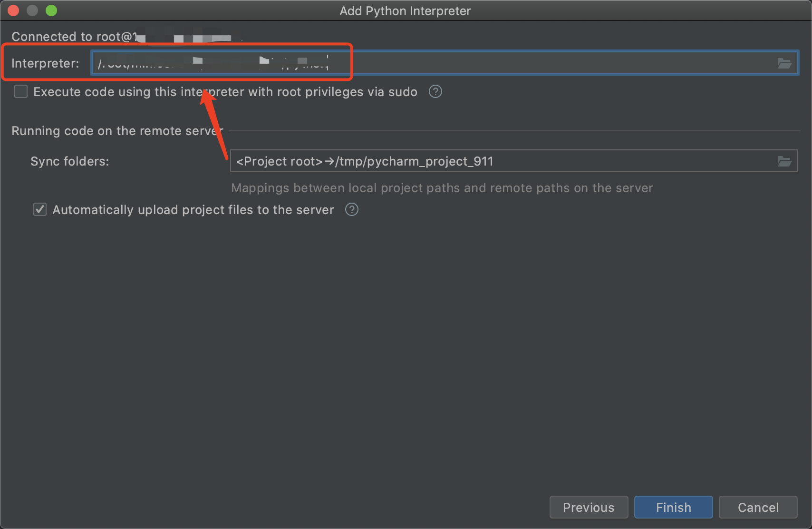Image resolution: width=812 pixels, height=529 pixels.
Task: Open the folder browser for the interpreter path
Action: click(784, 62)
